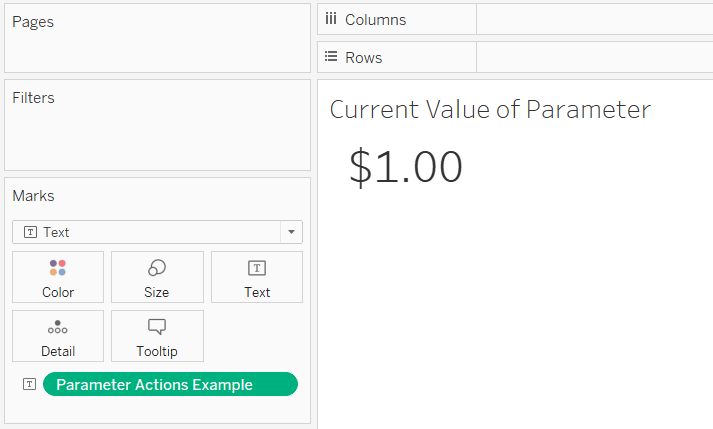713x429 pixels.
Task: Click the empty Columns shelf area
Action: pyautogui.click(x=595, y=19)
